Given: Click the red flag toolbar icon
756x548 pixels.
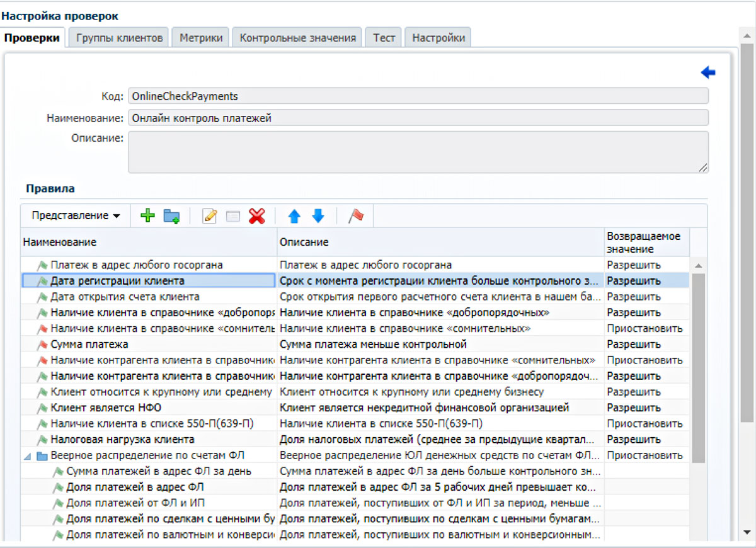Looking at the screenshot, I should click(356, 216).
